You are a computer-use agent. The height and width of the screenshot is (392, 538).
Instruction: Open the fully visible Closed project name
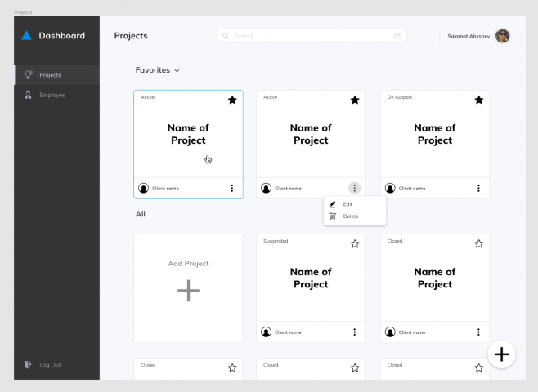point(435,278)
